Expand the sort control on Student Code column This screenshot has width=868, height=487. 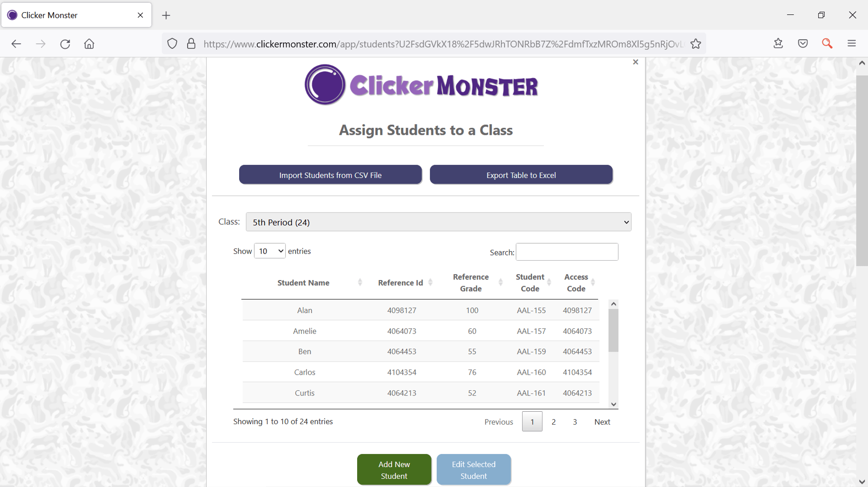(549, 282)
